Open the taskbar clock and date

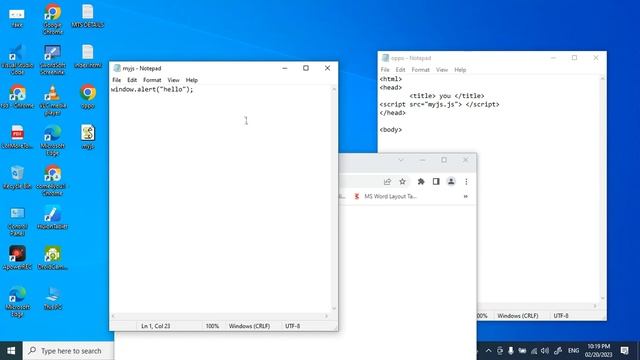(599, 351)
